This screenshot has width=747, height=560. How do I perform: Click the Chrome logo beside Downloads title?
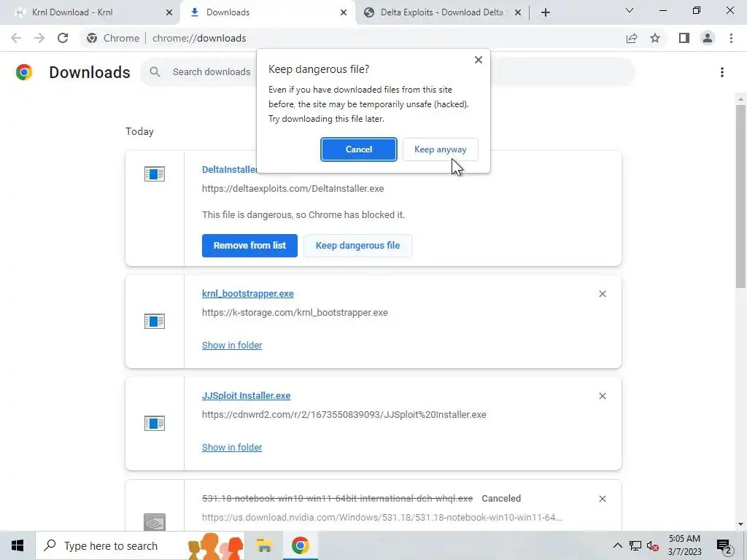24,72
